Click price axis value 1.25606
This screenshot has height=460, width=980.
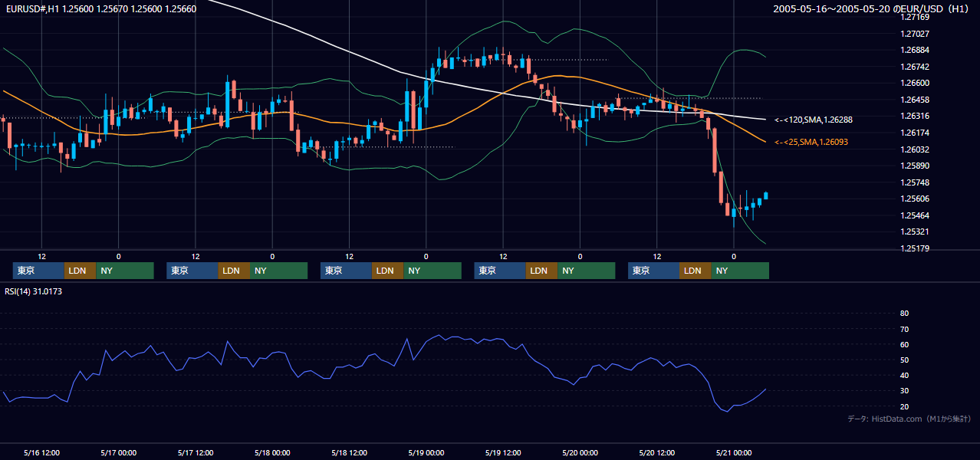pyautogui.click(x=915, y=199)
